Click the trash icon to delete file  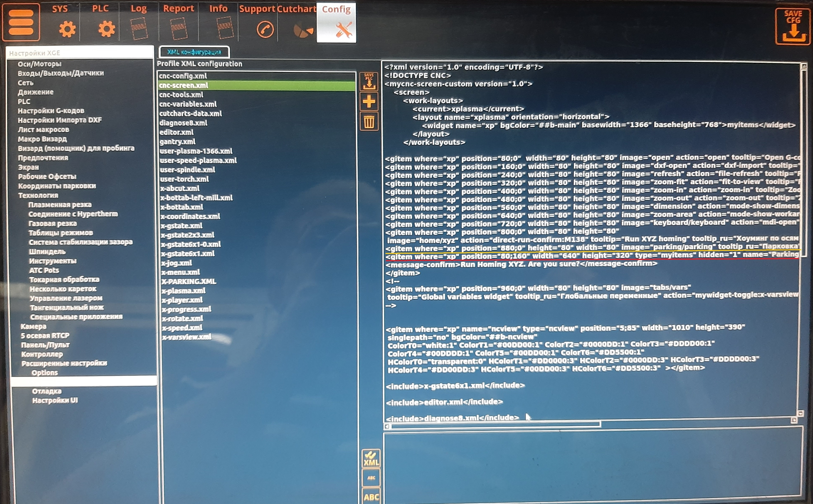click(x=369, y=122)
